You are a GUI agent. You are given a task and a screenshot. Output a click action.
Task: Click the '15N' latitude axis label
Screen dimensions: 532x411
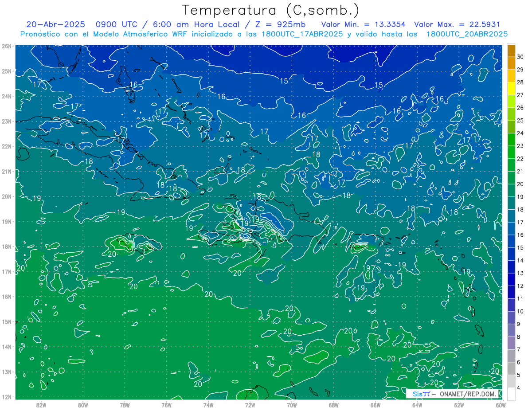(x=6, y=321)
